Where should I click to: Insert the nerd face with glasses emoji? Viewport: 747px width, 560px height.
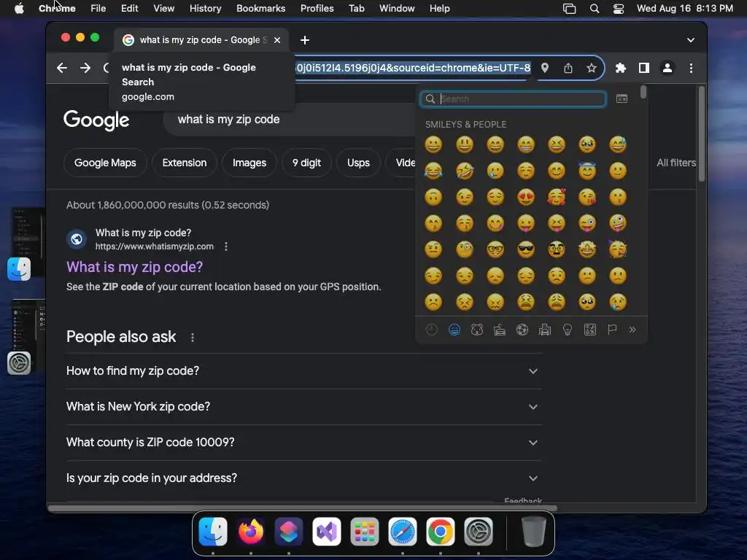pos(495,249)
